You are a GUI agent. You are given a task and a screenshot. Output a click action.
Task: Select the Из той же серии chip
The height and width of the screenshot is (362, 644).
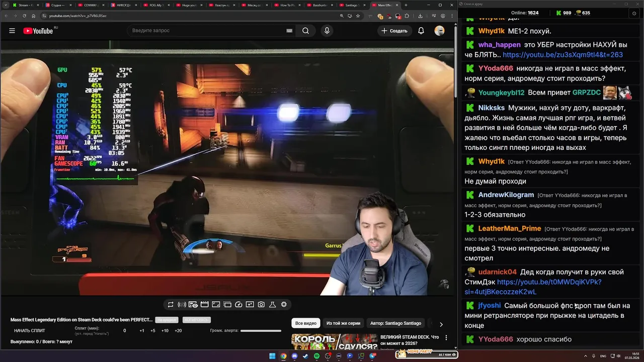343,323
